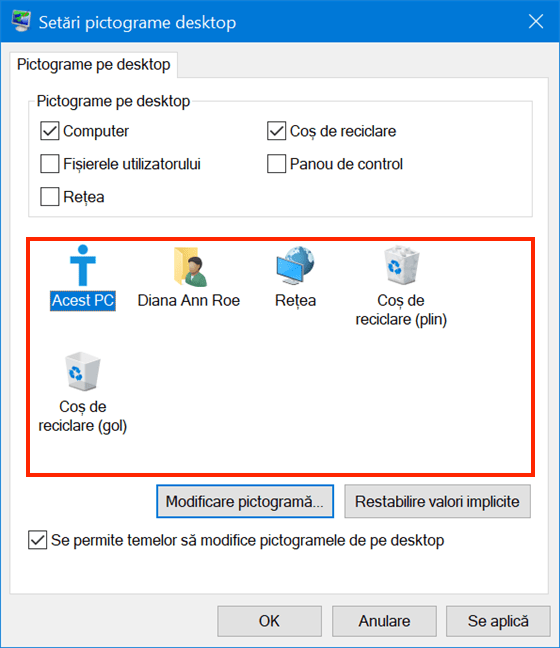Select the Coș de reciclare (plin) icon
Viewport: 560px width, 648px height.
401,265
